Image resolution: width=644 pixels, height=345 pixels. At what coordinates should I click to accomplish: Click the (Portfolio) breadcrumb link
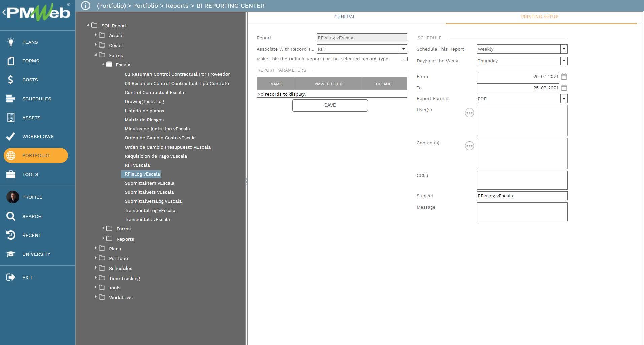click(111, 6)
